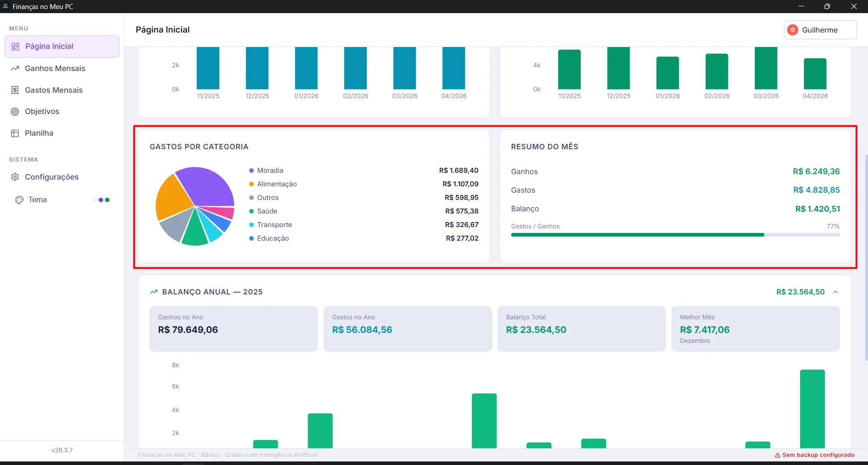Select the Melhor Mês summary card
This screenshot has width=868, height=465.
click(755, 329)
